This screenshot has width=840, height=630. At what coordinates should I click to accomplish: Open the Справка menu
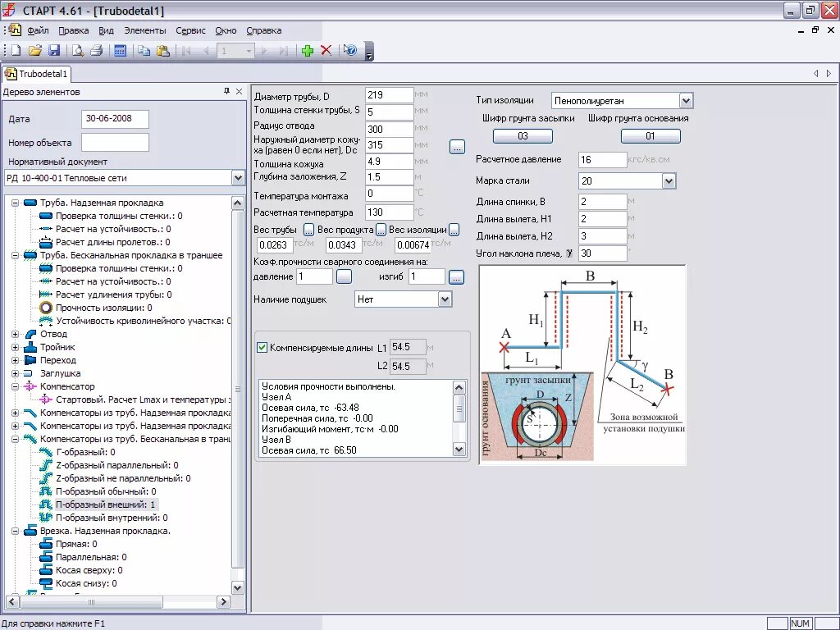pos(263,30)
